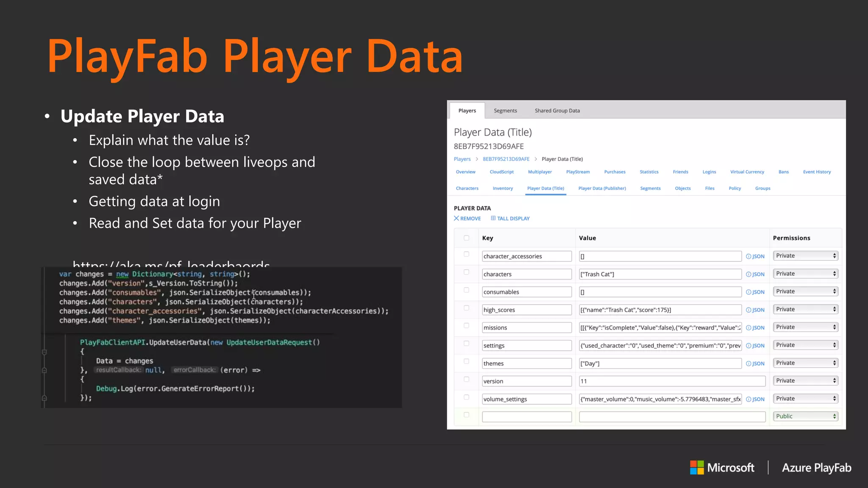This screenshot has width=868, height=488.
Task: Open permissions dropdown for version row
Action: click(x=805, y=381)
